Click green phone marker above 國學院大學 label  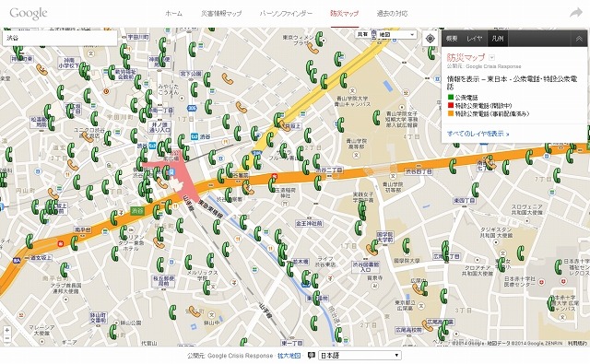click(x=406, y=246)
